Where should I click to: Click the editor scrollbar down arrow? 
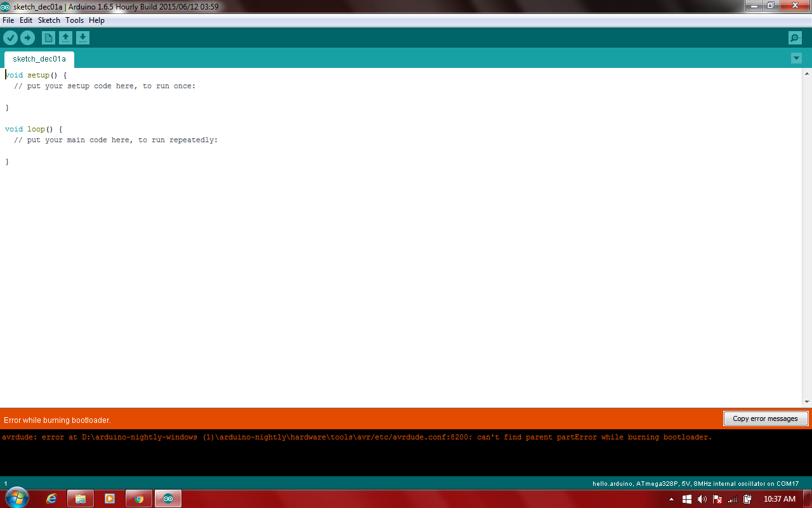click(x=807, y=402)
